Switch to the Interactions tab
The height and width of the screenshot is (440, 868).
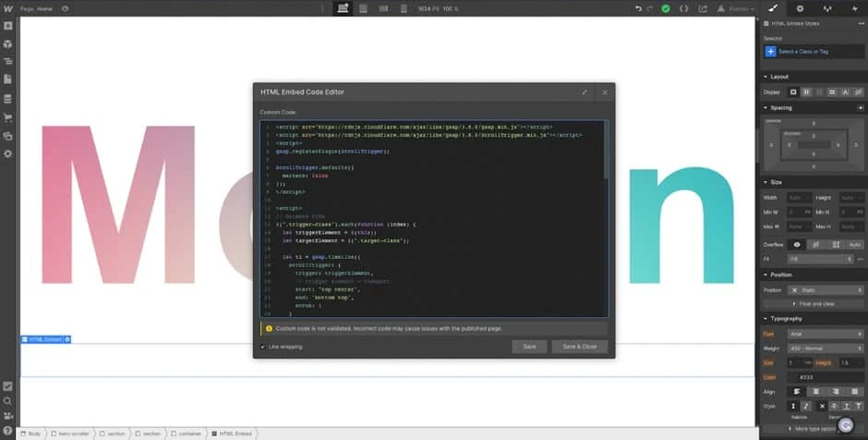pos(826,8)
